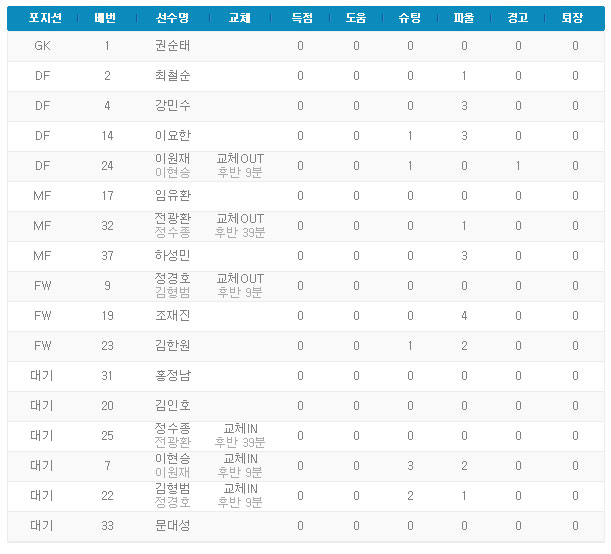The image size is (611, 554).
Task: Select player name 강민수
Action: pos(172,106)
